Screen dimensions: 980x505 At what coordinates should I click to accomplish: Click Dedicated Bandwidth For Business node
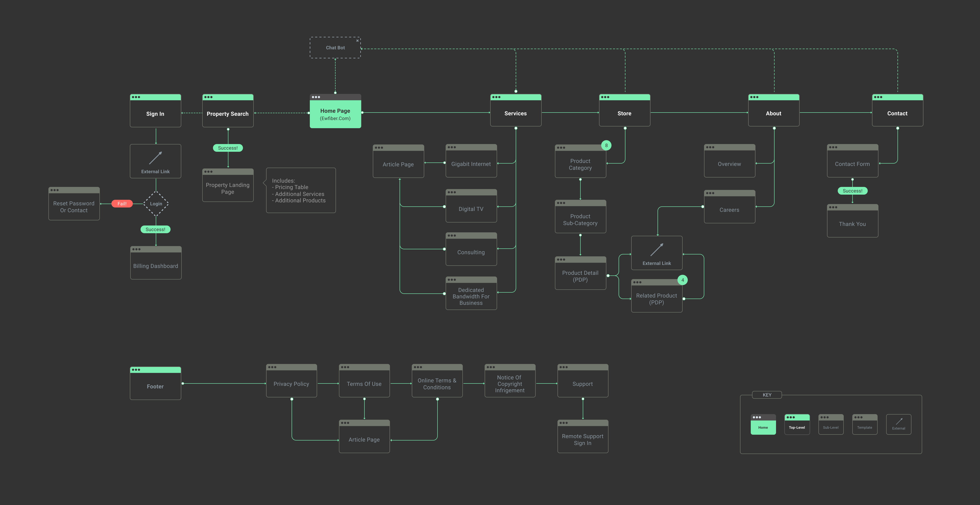[471, 293]
